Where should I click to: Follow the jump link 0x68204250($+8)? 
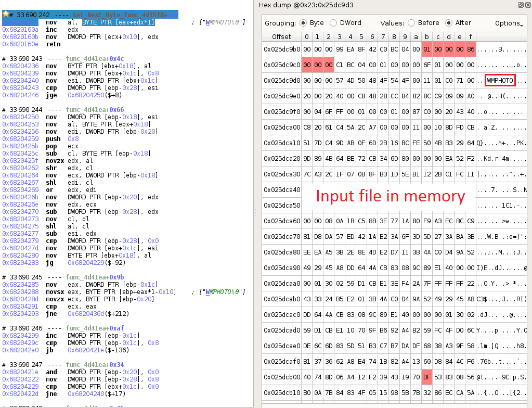pyautogui.click(x=85, y=95)
